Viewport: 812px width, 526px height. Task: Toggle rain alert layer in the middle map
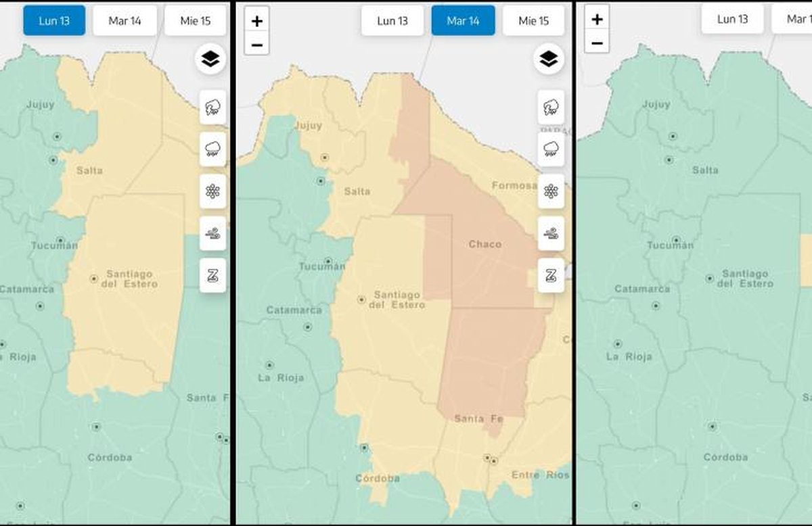pos(551,149)
